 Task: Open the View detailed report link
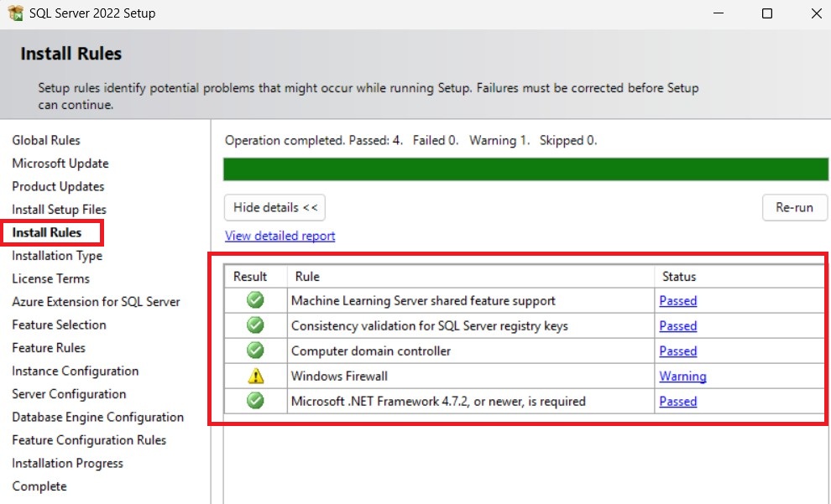[x=280, y=236]
